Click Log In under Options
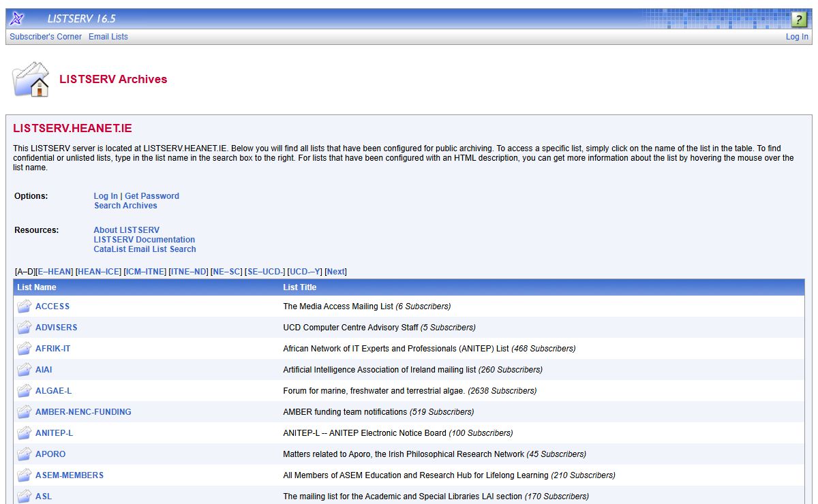Screen dimensions: 818x504 click(x=106, y=196)
